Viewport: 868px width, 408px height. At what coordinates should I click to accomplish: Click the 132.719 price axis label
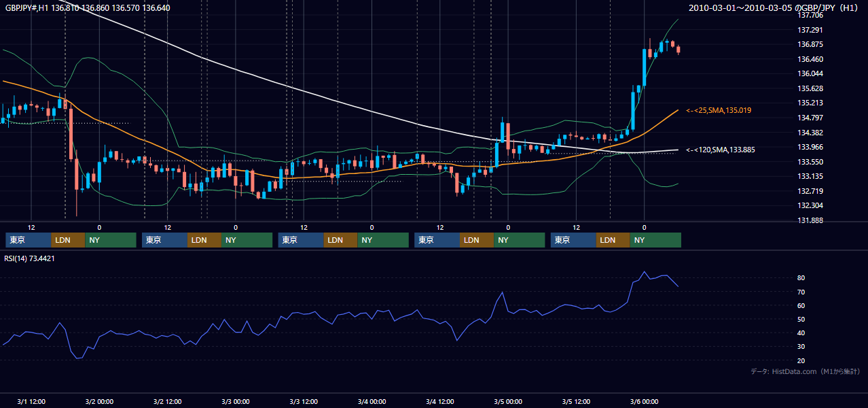[810, 191]
